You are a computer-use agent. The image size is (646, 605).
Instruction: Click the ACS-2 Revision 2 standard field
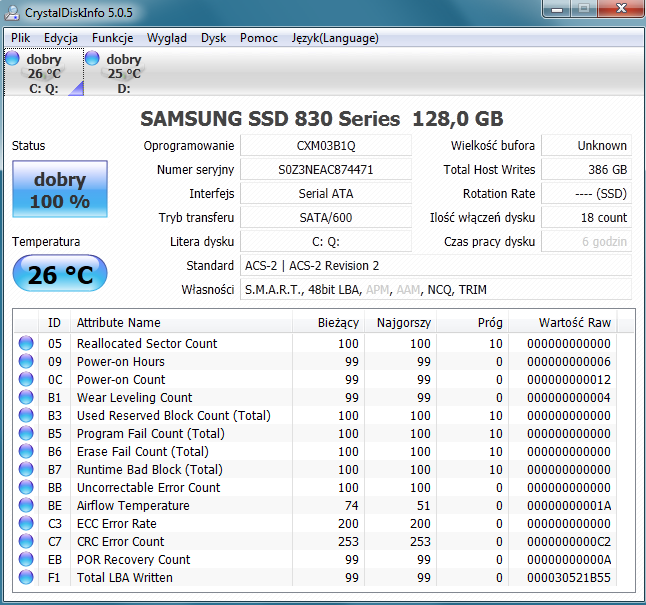point(436,265)
